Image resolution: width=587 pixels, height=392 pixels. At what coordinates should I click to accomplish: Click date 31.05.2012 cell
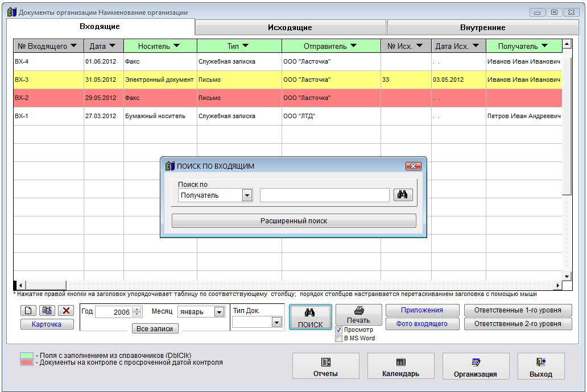point(104,80)
